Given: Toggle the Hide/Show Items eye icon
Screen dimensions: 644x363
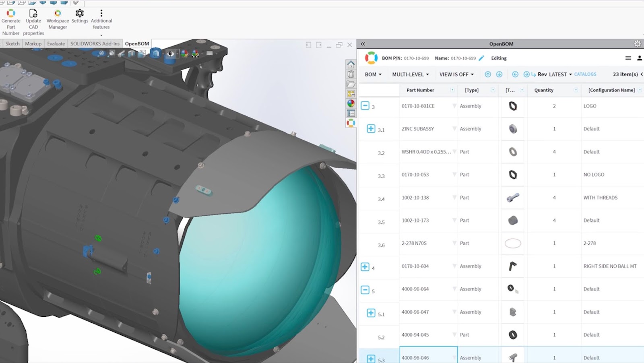Looking at the screenshot, I should click(171, 53).
